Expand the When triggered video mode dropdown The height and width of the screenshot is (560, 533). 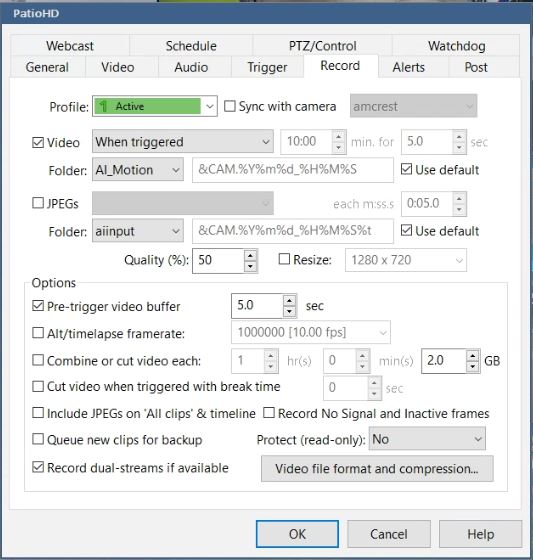click(x=183, y=141)
